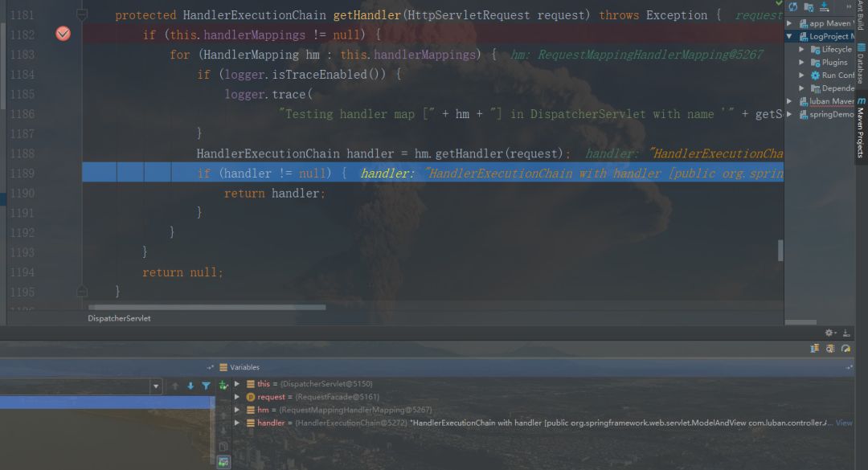The height and width of the screenshot is (470, 868).
Task: Expand the app Maven project node
Action: 789,23
